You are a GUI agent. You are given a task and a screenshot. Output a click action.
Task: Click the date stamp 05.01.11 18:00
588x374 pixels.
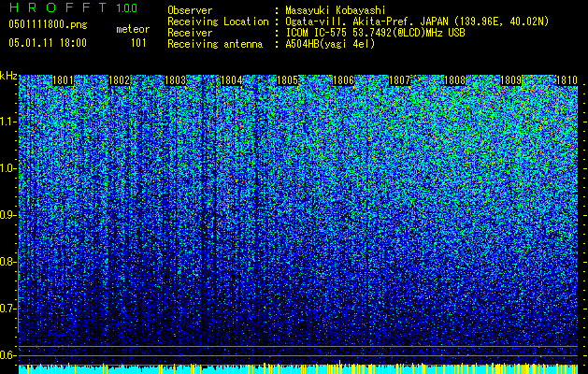(x=48, y=42)
